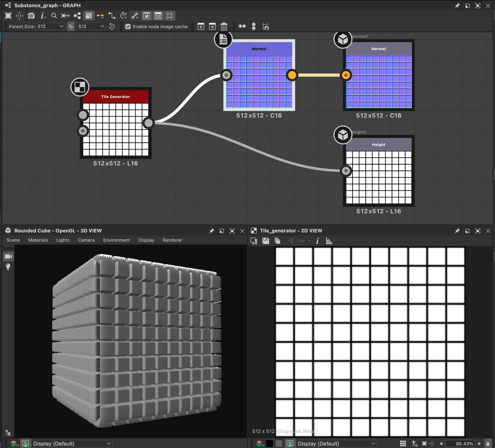Click the 3D view camera icon

(9, 256)
